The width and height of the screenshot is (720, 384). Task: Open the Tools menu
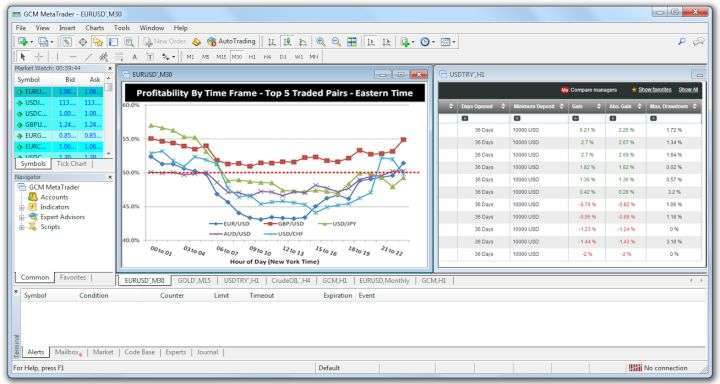pyautogui.click(x=122, y=28)
